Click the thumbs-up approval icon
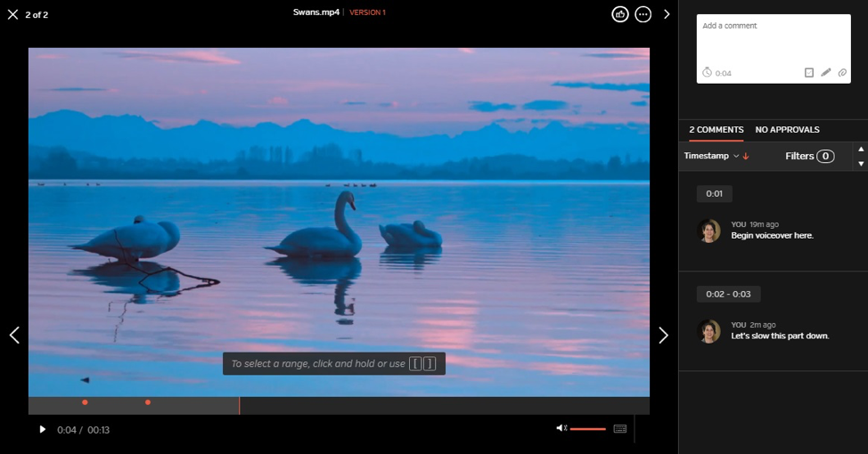The image size is (868, 454). point(620,14)
